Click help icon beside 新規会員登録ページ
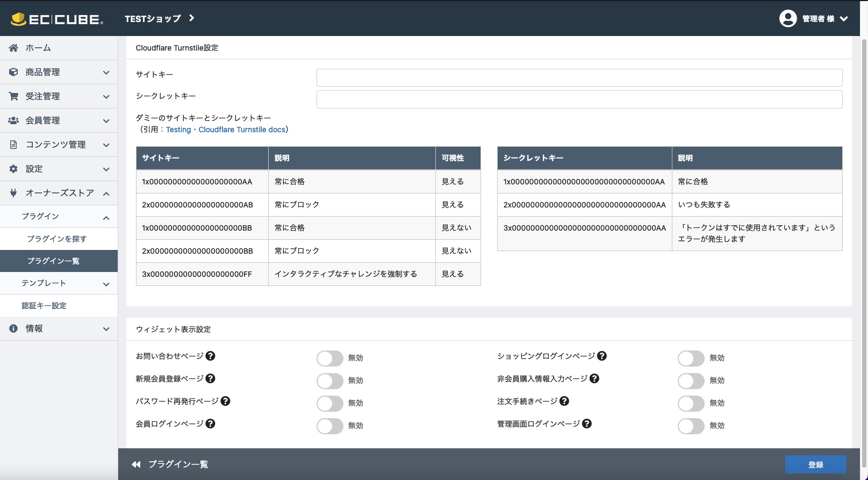This screenshot has width=868, height=480. click(211, 378)
